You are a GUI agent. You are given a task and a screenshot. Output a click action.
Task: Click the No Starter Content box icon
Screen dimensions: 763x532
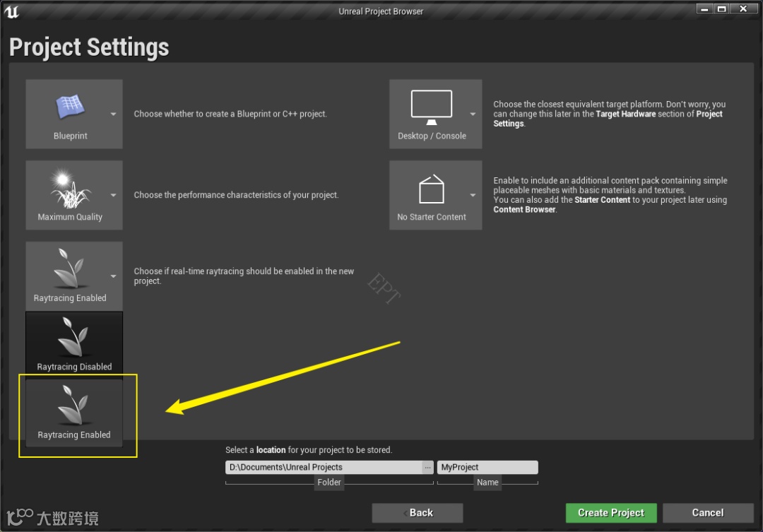coord(432,189)
